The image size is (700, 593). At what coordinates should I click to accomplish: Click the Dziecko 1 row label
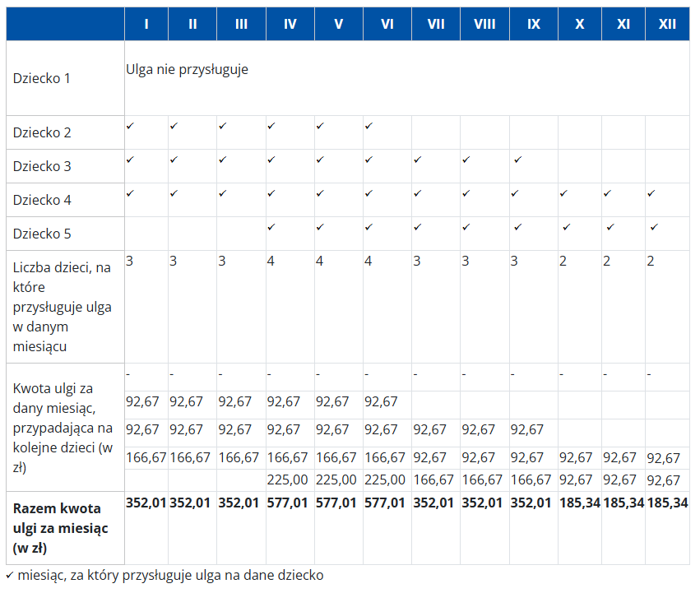pyautogui.click(x=42, y=78)
